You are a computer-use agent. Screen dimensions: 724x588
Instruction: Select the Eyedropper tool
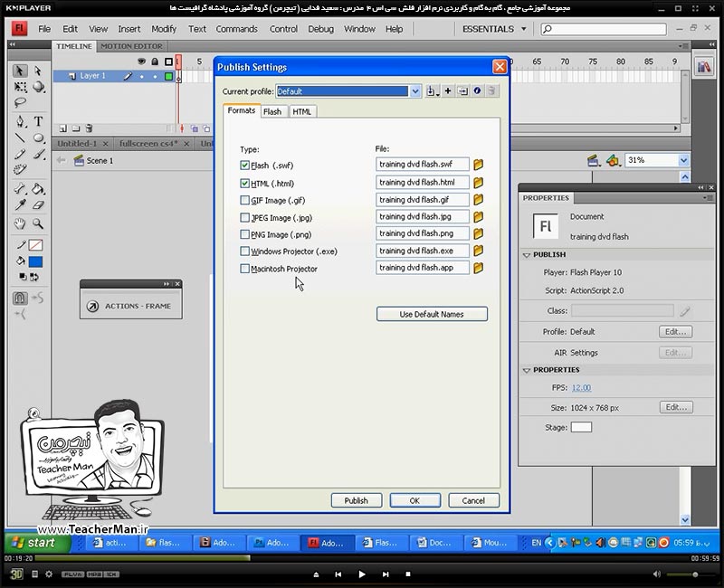(20, 205)
